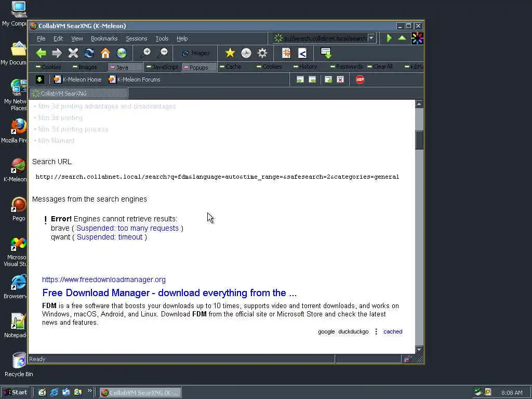This screenshot has height=399, width=532.
Task: Open the Sessions menu
Action: point(137,38)
